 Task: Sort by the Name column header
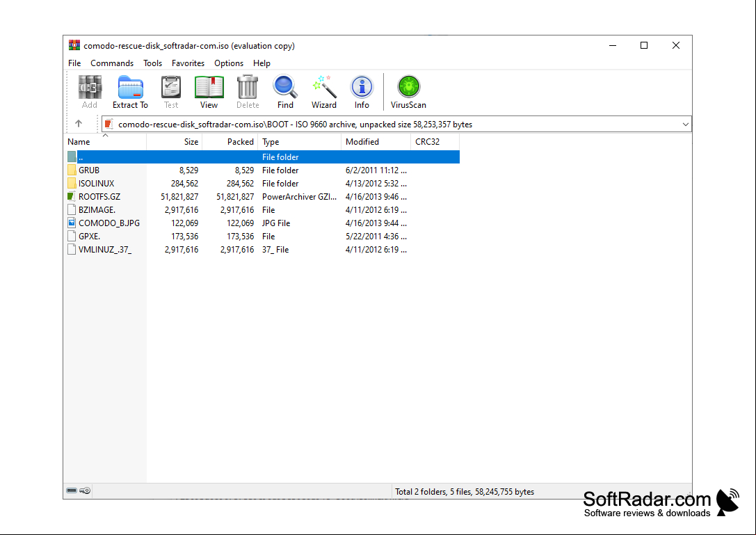[x=105, y=142]
